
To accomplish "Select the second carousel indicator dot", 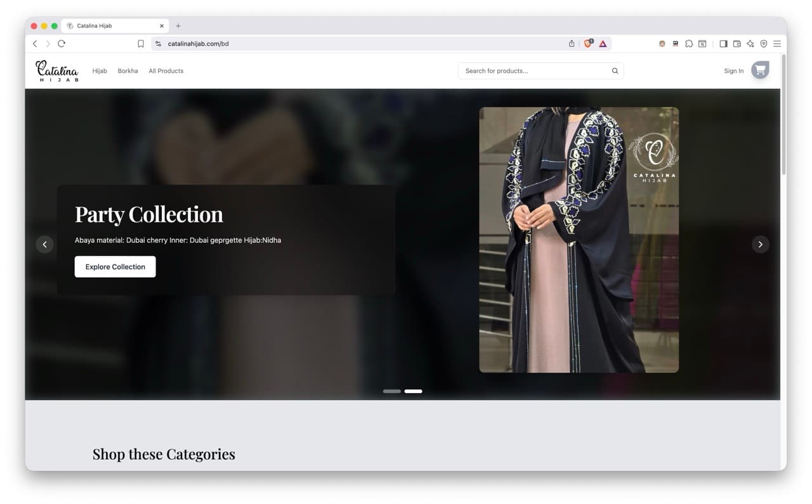I will click(413, 391).
